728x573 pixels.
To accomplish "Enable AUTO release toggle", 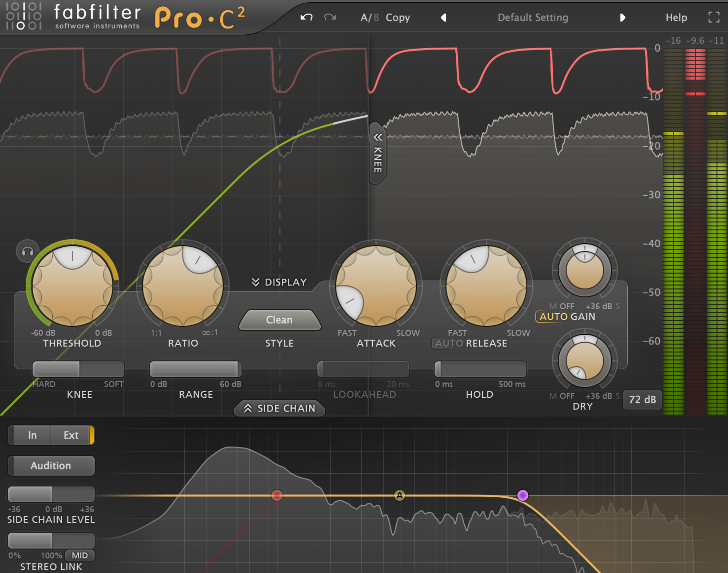I will [448, 343].
